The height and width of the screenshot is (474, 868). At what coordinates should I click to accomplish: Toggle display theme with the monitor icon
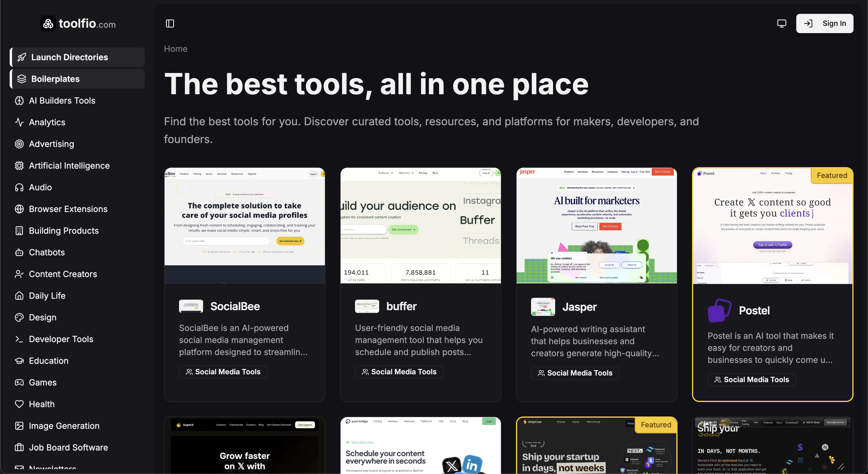tap(782, 23)
